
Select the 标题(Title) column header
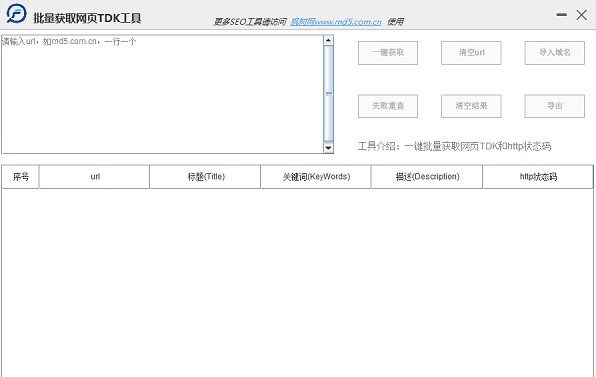point(205,177)
